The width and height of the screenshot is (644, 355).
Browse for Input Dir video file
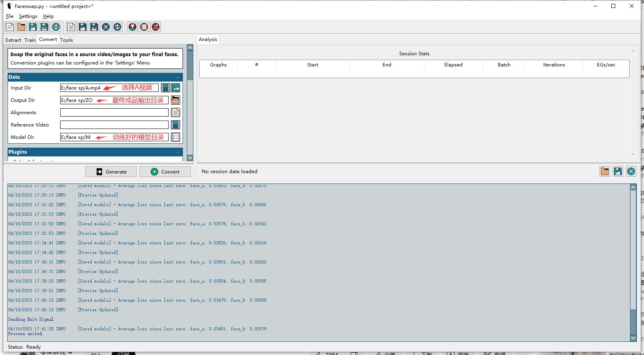pyautogui.click(x=165, y=88)
